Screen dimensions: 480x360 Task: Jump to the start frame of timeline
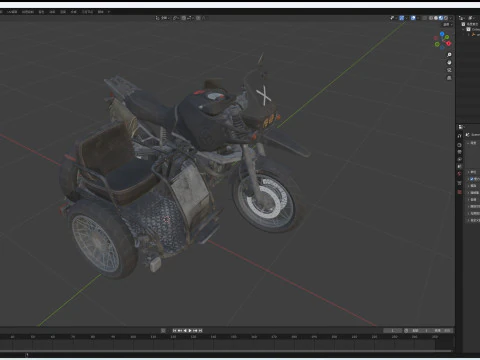tap(174, 331)
